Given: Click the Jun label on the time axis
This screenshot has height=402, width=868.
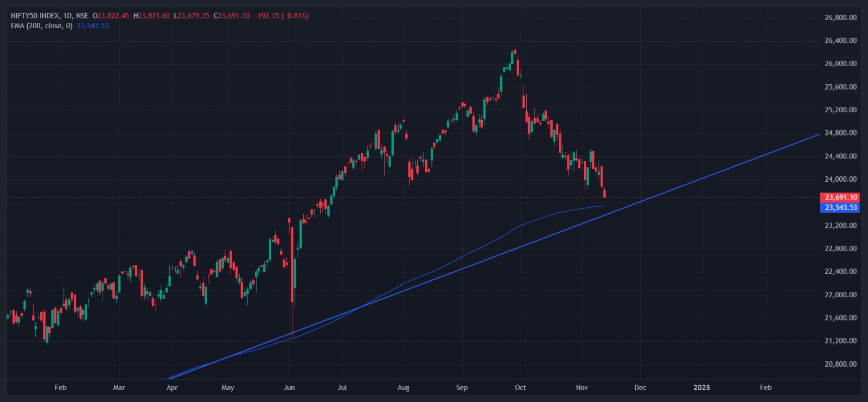Looking at the screenshot, I should pyautogui.click(x=289, y=387).
